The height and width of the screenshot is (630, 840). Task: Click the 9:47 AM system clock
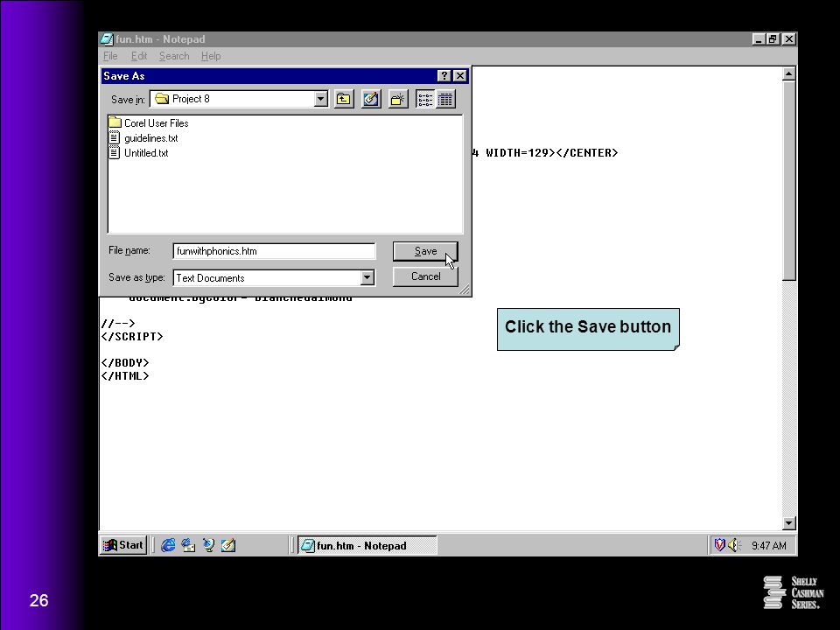coord(769,545)
